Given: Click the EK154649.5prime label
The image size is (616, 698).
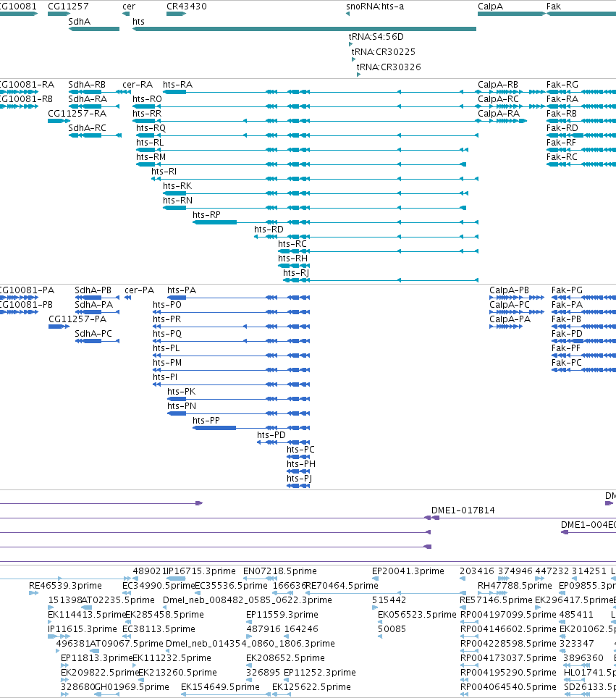Looking at the screenshot, I should (x=220, y=687).
